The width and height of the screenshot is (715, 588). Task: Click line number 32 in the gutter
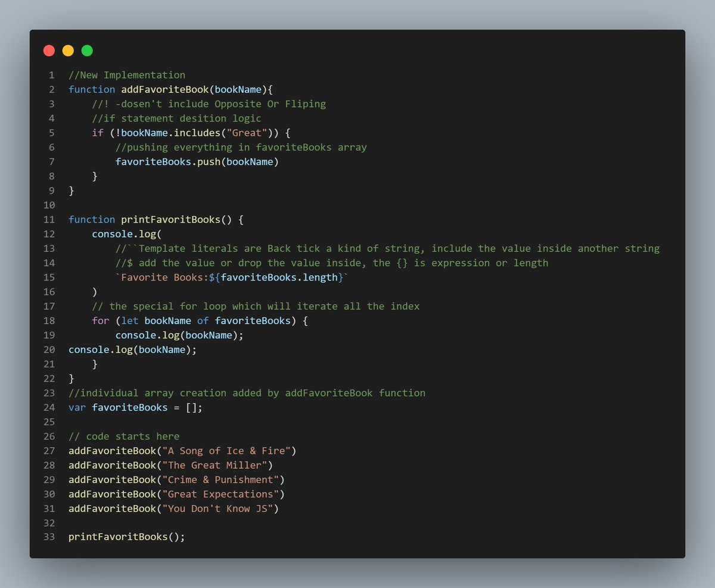point(49,523)
